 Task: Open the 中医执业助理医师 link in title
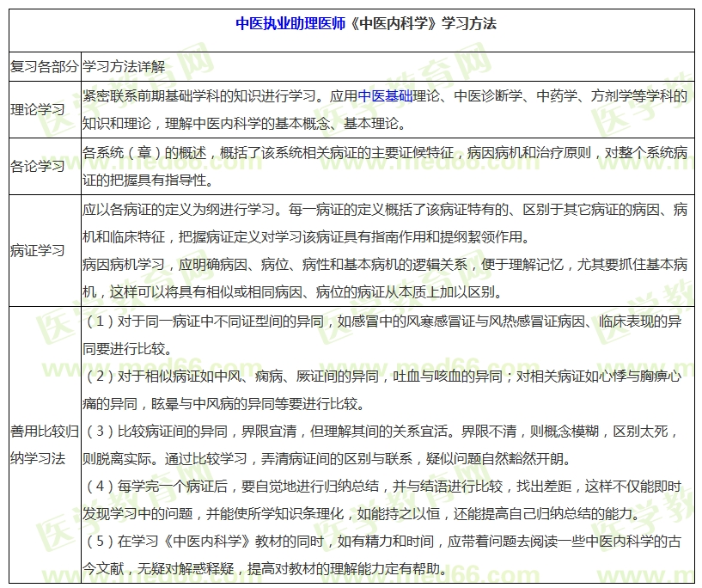coord(290,23)
